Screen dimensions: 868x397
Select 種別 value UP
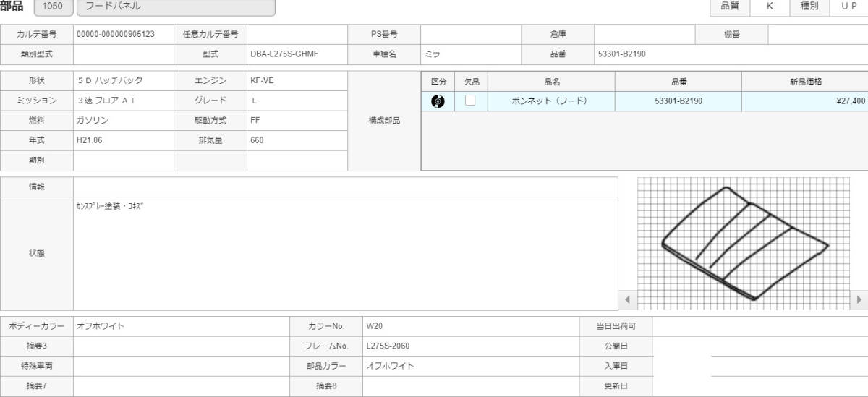pyautogui.click(x=848, y=7)
